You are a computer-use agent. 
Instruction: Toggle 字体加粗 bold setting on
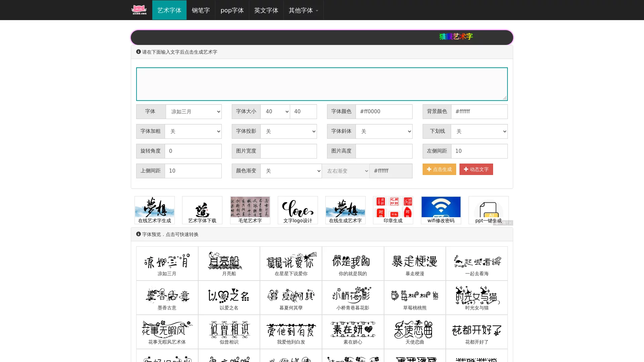tap(193, 131)
